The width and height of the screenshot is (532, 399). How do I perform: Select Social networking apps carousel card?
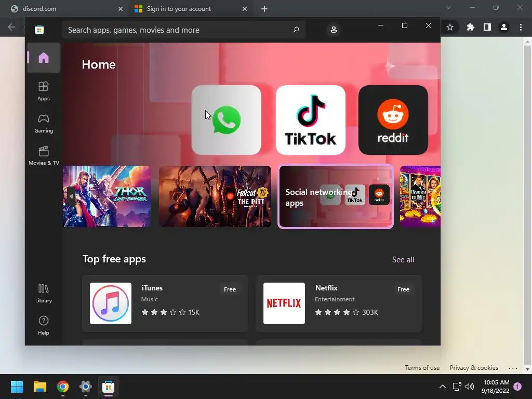click(336, 196)
